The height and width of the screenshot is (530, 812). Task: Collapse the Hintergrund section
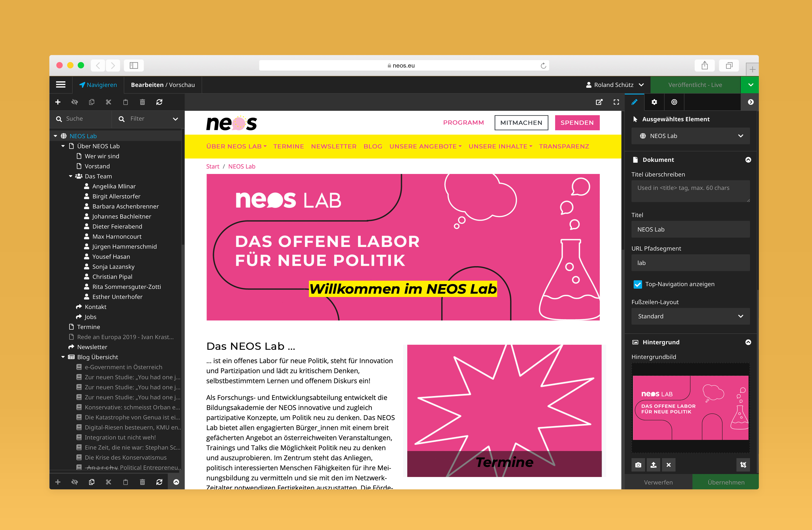click(748, 342)
